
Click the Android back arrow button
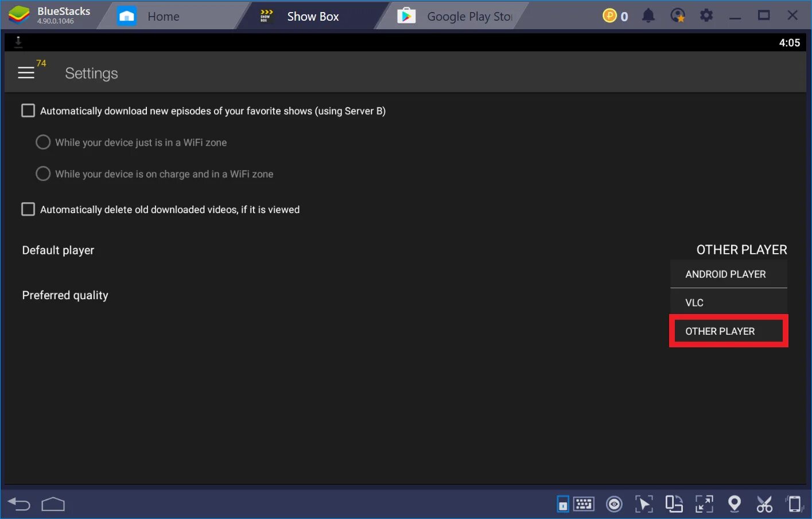[x=19, y=505]
